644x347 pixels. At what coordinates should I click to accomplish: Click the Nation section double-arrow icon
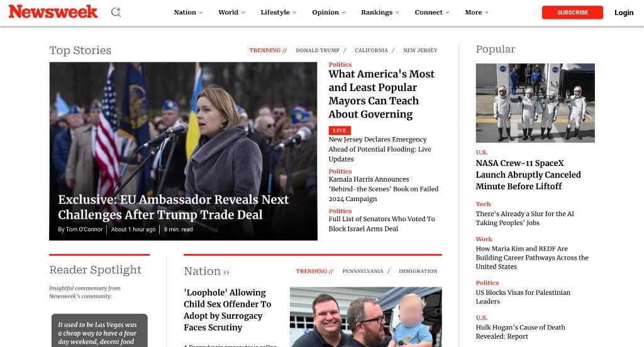[226, 272]
